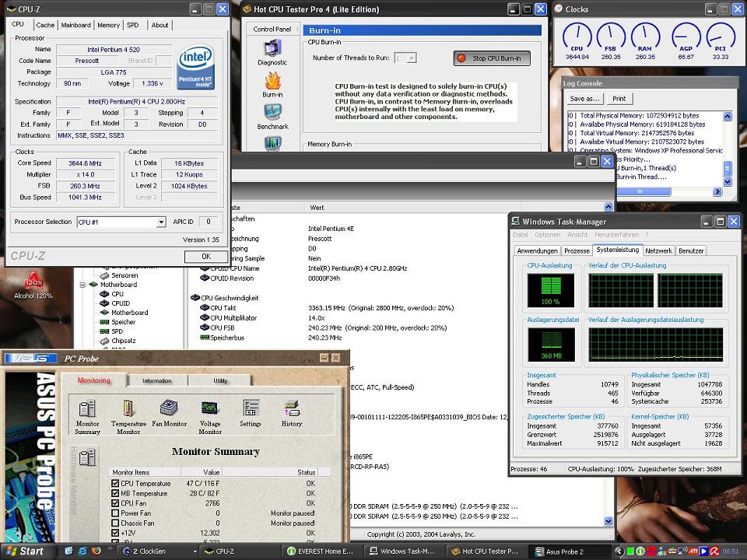Open the Temperature Monitor in PC Probe
Viewport: 747px width, 560px height.
pyautogui.click(x=128, y=417)
